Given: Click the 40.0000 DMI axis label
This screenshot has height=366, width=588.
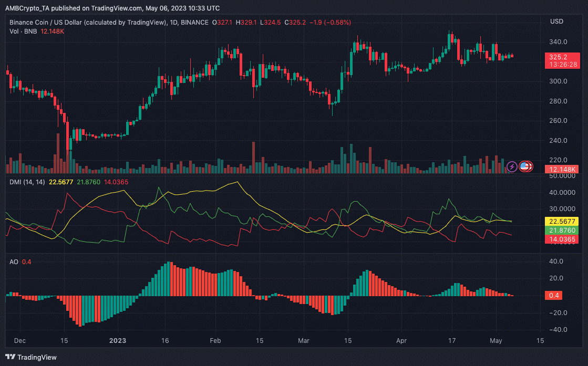Looking at the screenshot, I should [x=562, y=193].
